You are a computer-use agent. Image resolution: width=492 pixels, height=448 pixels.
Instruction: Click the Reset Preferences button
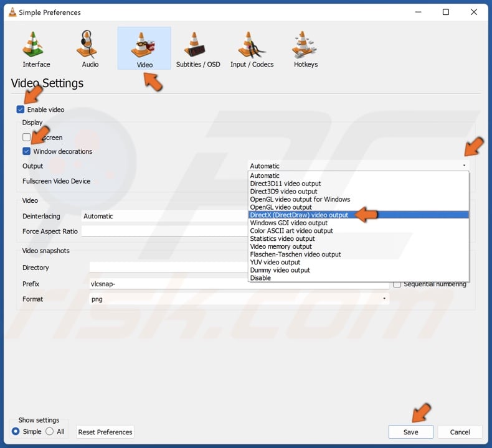pos(105,432)
